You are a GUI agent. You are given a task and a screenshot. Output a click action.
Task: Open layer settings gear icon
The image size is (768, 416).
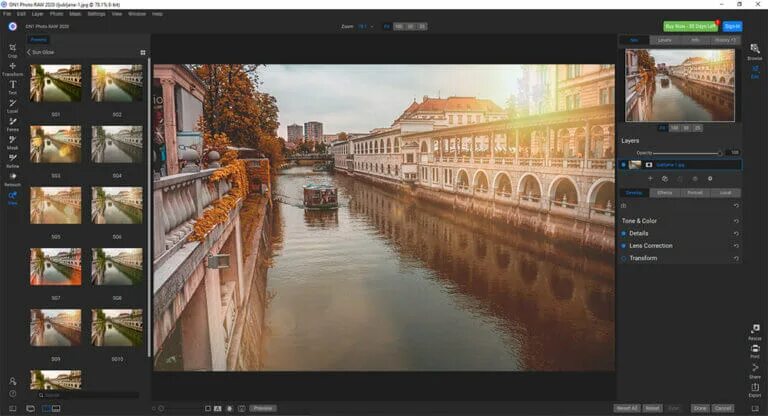tap(710, 179)
